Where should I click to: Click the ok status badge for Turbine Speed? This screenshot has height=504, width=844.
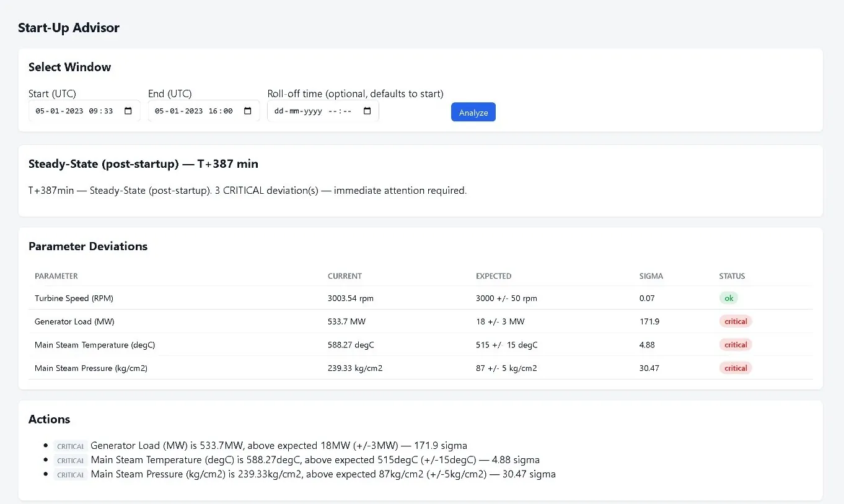click(x=729, y=298)
